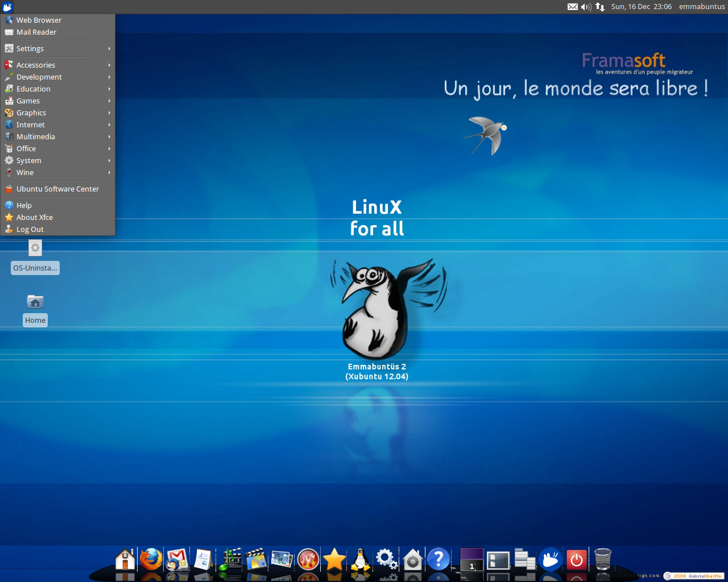Image resolution: width=728 pixels, height=582 pixels.
Task: Open the Internet menu category
Action: 58,125
